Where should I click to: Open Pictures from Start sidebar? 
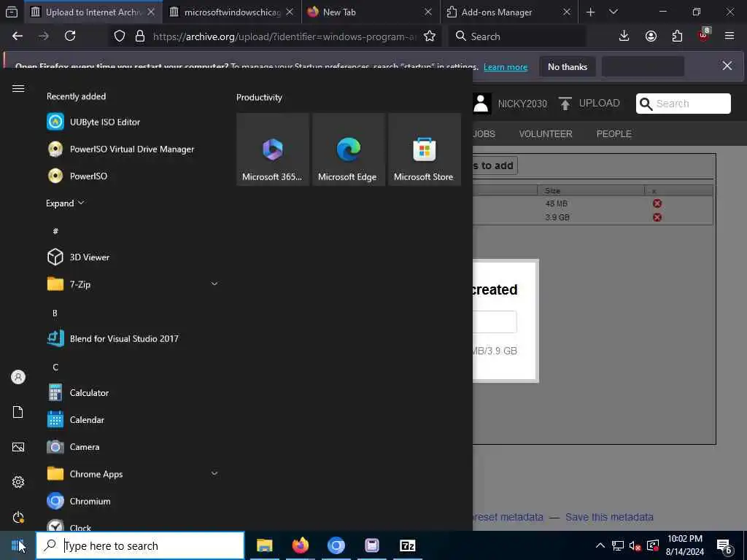[x=18, y=447]
